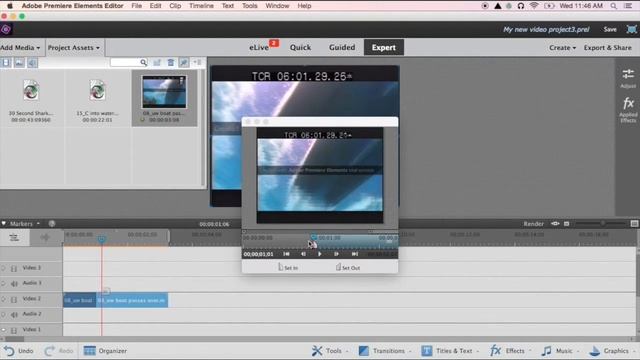Click timeline playhead marker
This screenshot has height=360, width=640.
click(102, 239)
